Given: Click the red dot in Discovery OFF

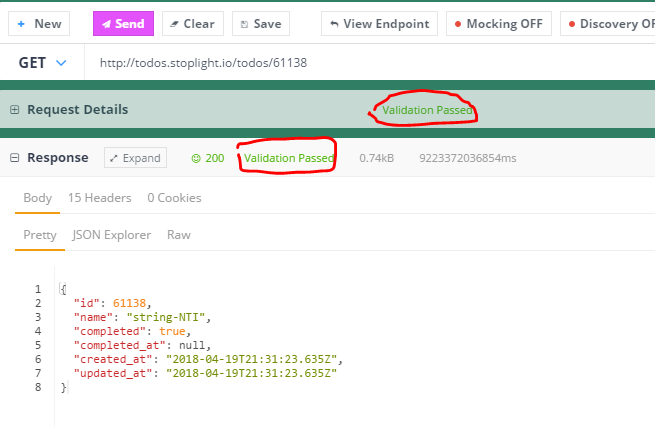Looking at the screenshot, I should tap(572, 24).
